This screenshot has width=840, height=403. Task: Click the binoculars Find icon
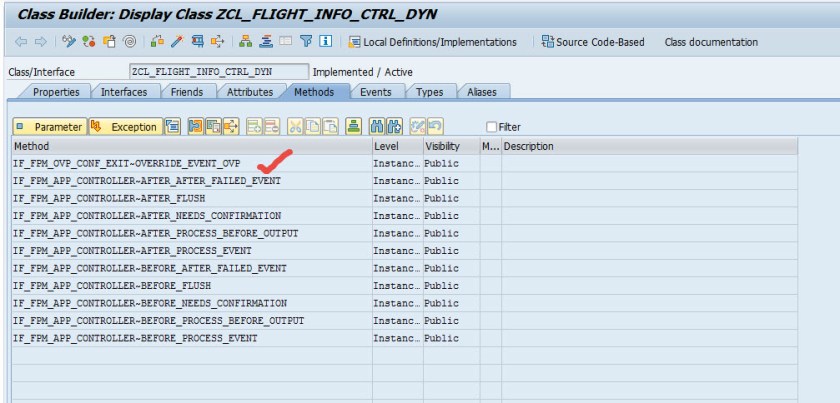377,127
